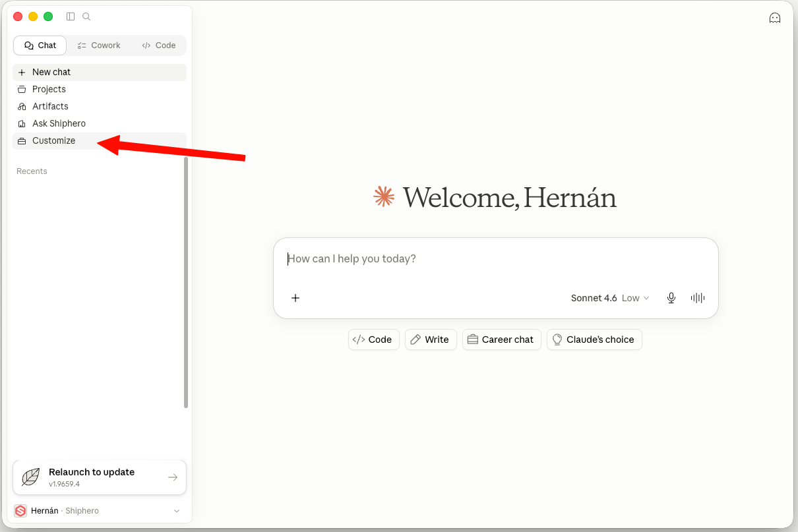
Task: Click the Career chat suggestion chip
Action: [502, 340]
